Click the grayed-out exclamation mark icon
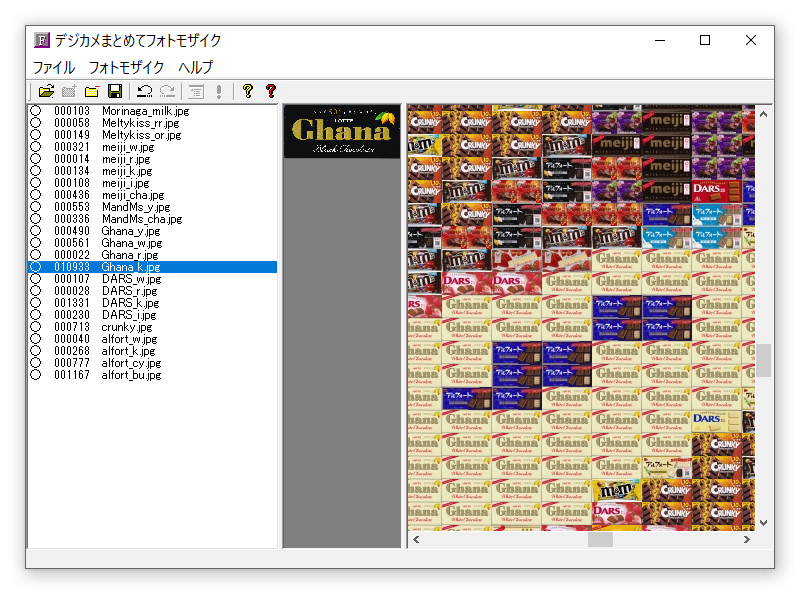The height and width of the screenshot is (600, 800). 219,91
